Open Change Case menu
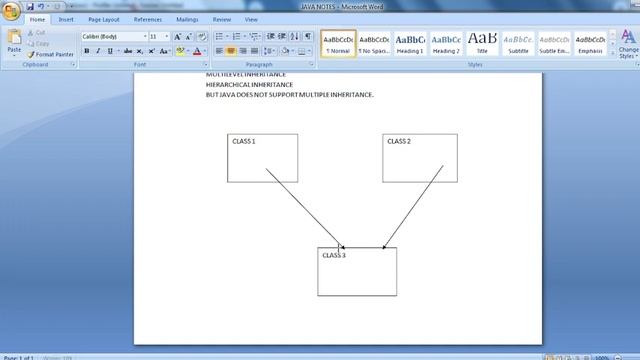 click(x=164, y=51)
